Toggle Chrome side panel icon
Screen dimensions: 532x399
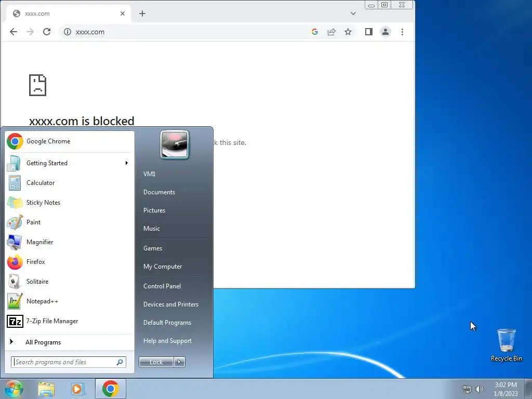tap(369, 32)
